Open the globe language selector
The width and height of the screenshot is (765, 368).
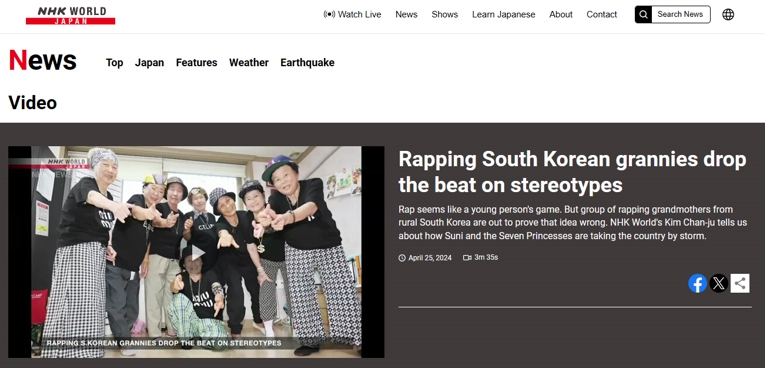pos(728,15)
